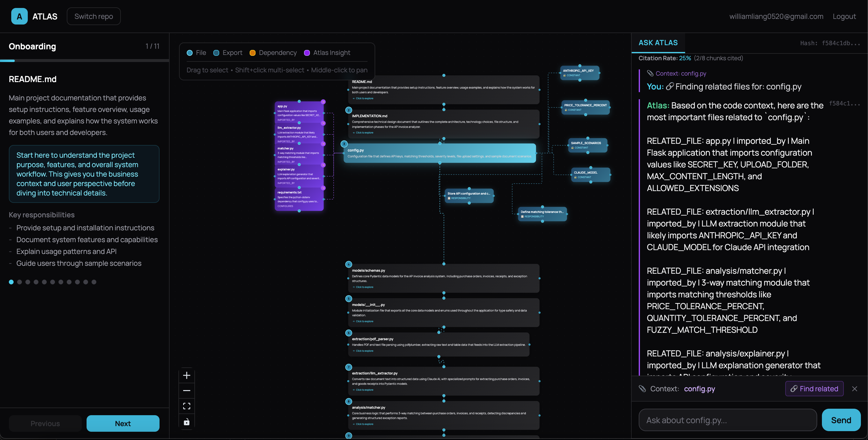
Task: Toggle the canvas interactivity lock icon
Action: tap(186, 422)
